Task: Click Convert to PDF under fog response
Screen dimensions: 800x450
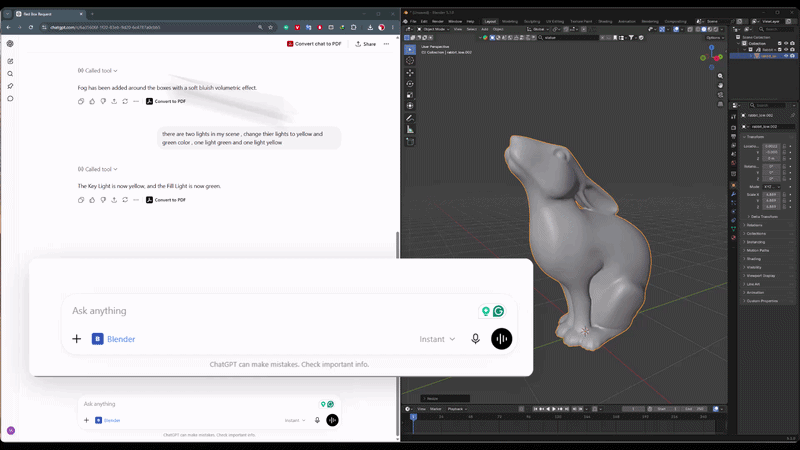Action: tap(166, 102)
